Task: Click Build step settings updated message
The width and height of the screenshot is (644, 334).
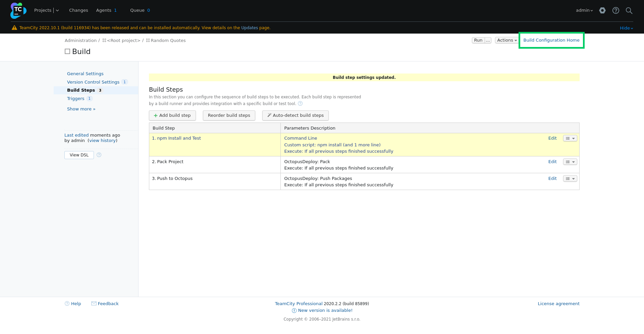Action: [x=364, y=78]
